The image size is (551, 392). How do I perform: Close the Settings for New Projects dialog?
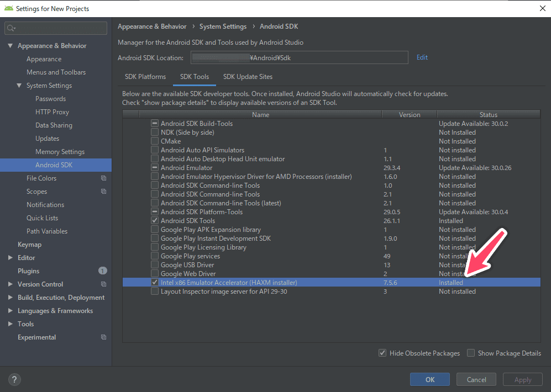point(543,8)
